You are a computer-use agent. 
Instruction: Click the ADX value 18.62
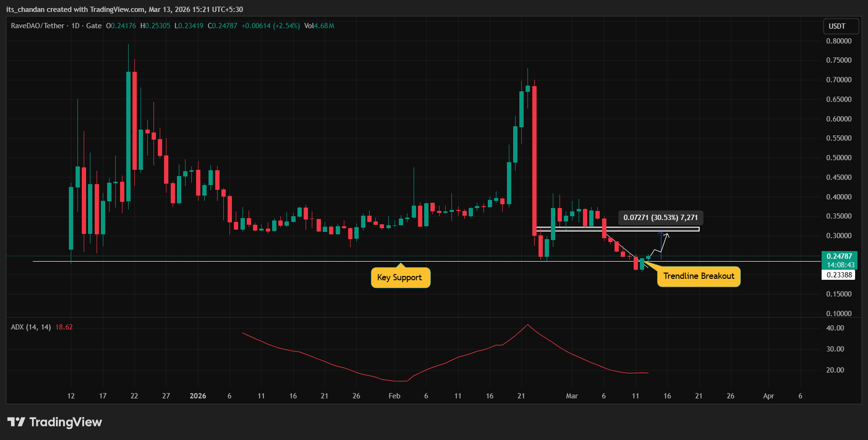tap(64, 327)
